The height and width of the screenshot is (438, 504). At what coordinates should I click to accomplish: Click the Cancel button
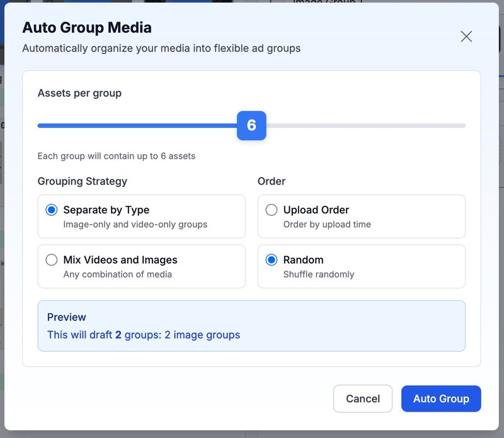363,398
